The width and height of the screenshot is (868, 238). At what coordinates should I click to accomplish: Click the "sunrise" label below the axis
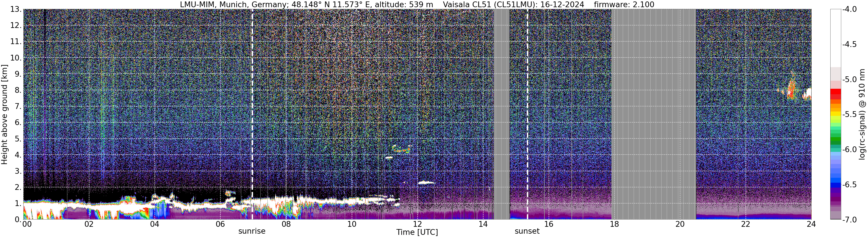[252, 231]
